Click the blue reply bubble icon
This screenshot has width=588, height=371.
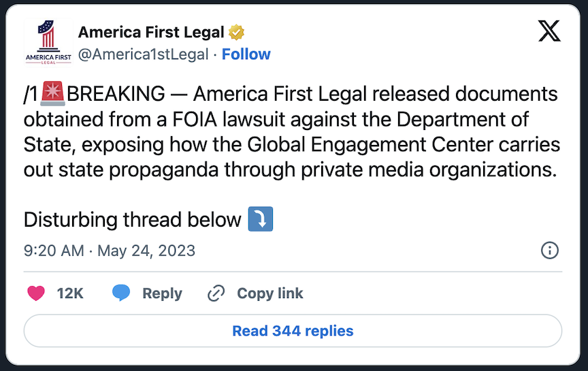pos(121,293)
